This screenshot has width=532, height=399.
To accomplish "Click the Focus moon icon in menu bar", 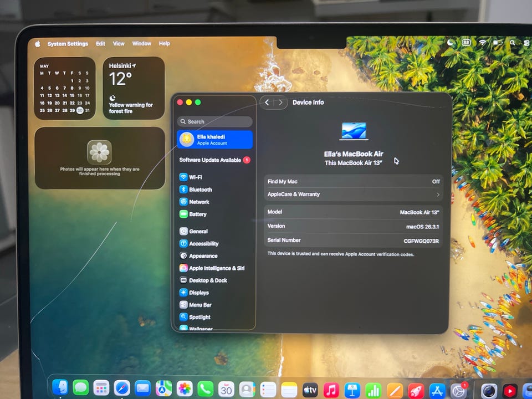I will pyautogui.click(x=450, y=43).
